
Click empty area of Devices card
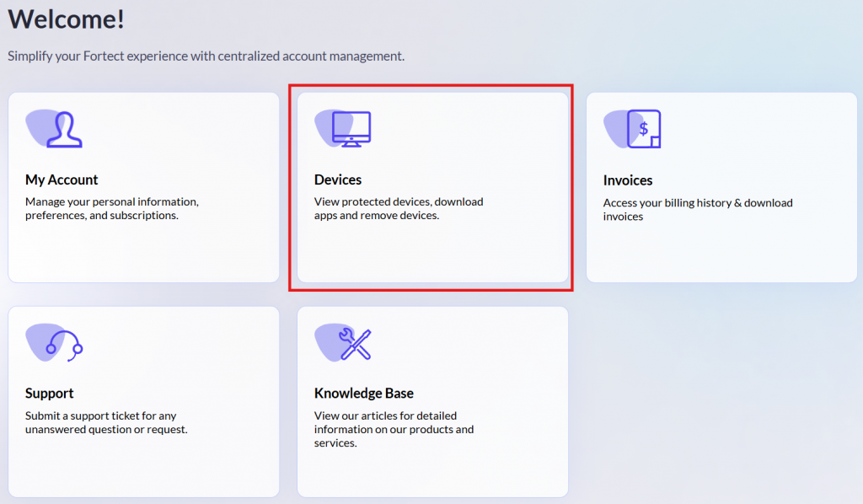point(432,251)
